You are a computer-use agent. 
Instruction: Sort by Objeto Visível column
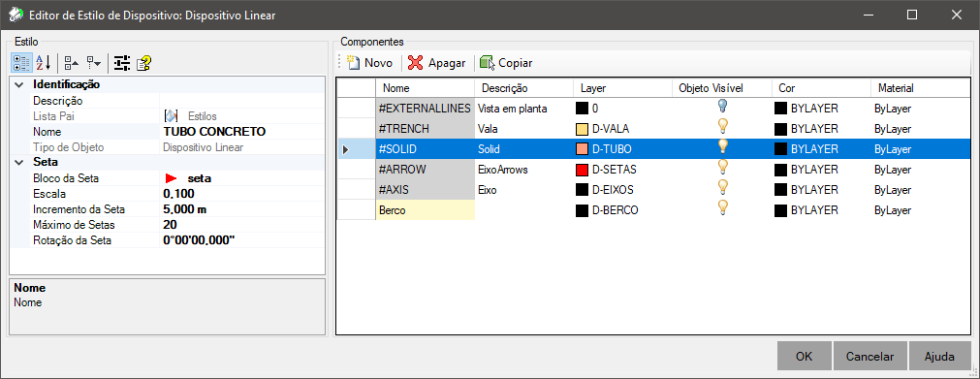click(722, 88)
